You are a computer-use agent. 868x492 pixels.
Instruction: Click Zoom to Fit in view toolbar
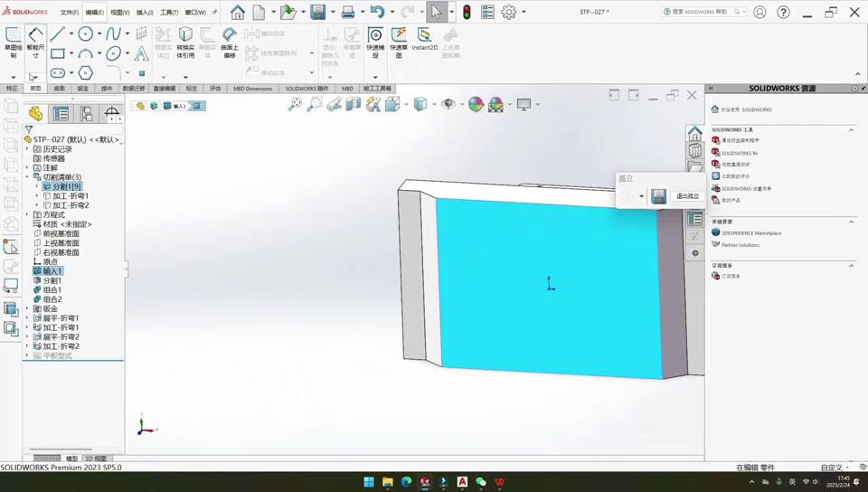[x=295, y=105]
